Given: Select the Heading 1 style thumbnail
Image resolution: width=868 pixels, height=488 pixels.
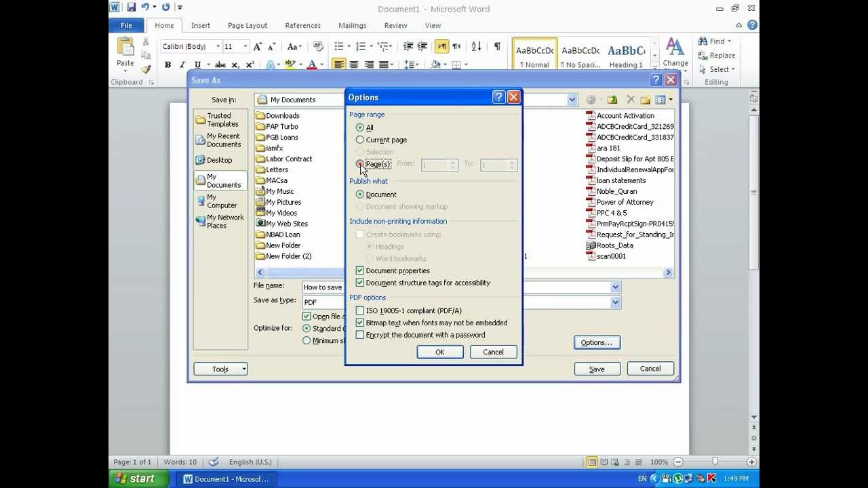Looking at the screenshot, I should tap(627, 54).
